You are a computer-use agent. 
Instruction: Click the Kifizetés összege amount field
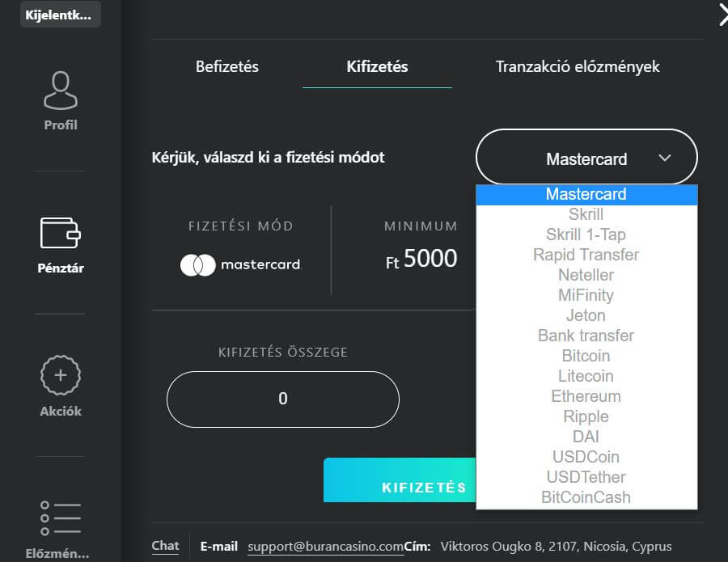pyautogui.click(x=283, y=399)
